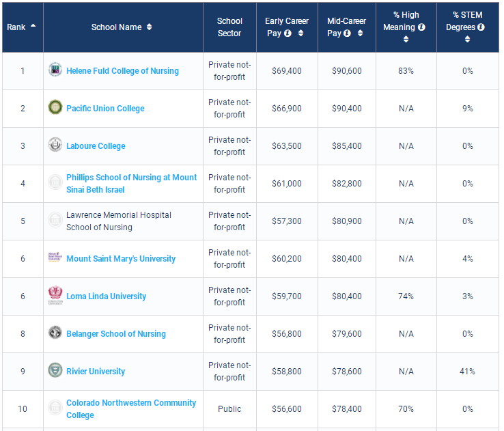The height and width of the screenshot is (431, 504).
Task: Click Mount Saint Mary's University logo
Action: (x=55, y=257)
